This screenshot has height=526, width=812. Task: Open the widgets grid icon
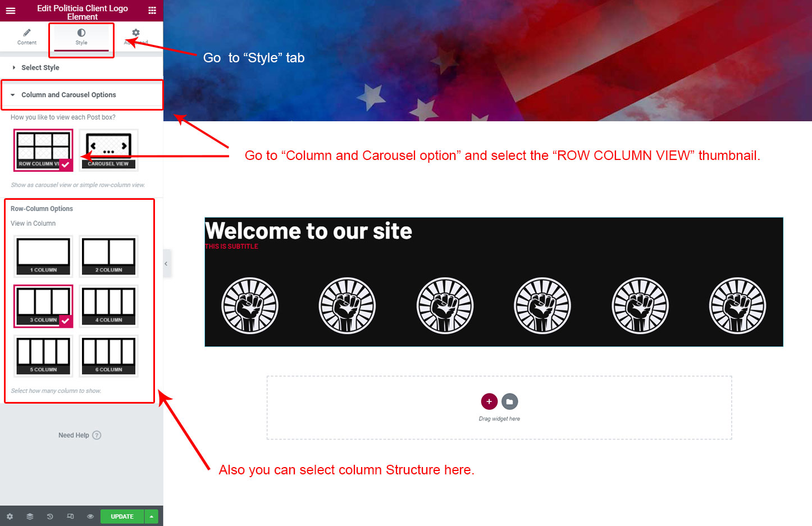(152, 11)
